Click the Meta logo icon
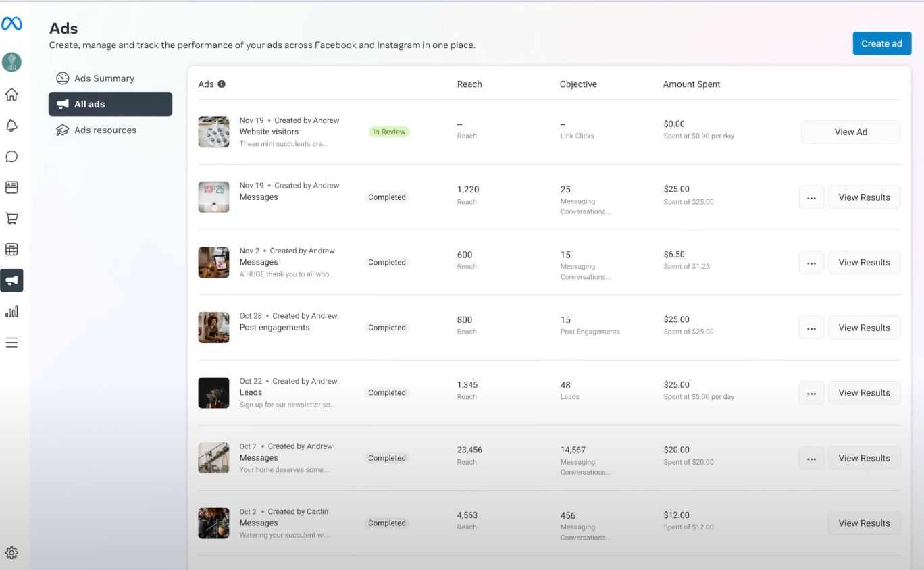The width and height of the screenshot is (924, 570). (x=11, y=24)
